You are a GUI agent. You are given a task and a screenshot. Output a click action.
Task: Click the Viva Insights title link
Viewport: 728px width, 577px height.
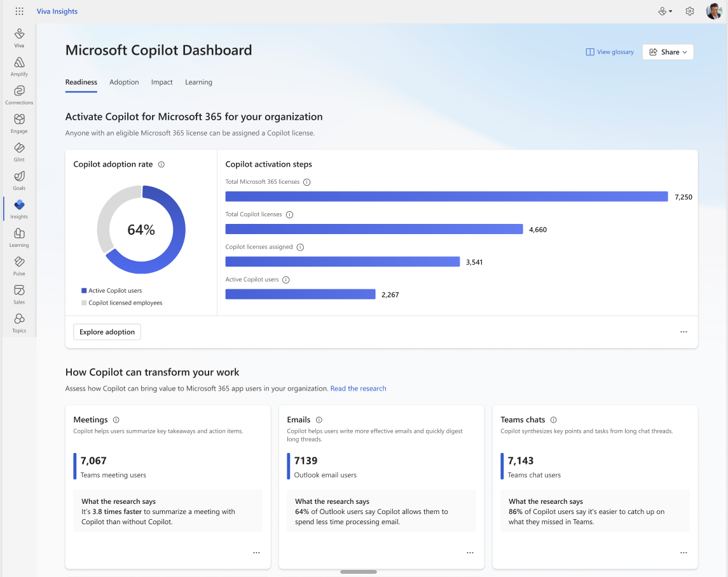tap(57, 11)
